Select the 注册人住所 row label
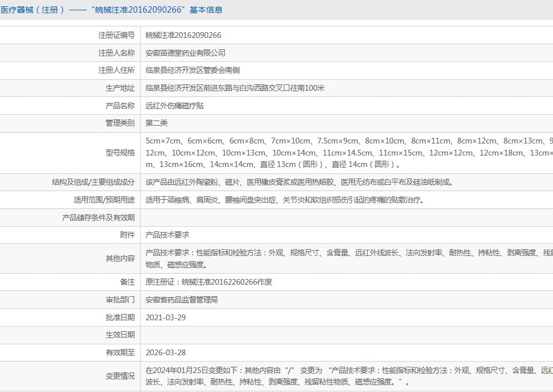The width and height of the screenshot is (553, 392). coord(116,70)
